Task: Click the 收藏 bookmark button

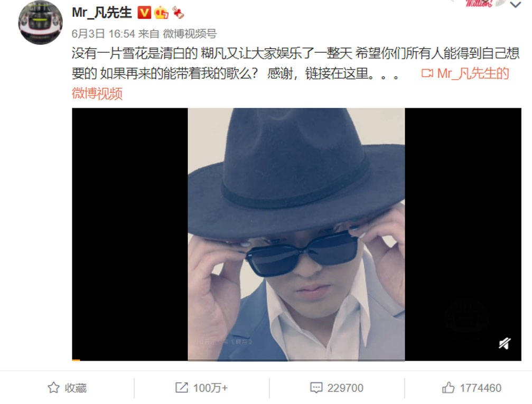Action: click(x=67, y=388)
